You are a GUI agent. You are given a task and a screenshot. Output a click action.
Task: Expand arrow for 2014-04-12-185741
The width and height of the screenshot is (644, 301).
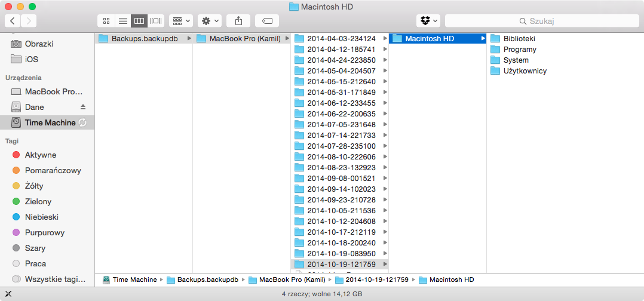coord(385,50)
